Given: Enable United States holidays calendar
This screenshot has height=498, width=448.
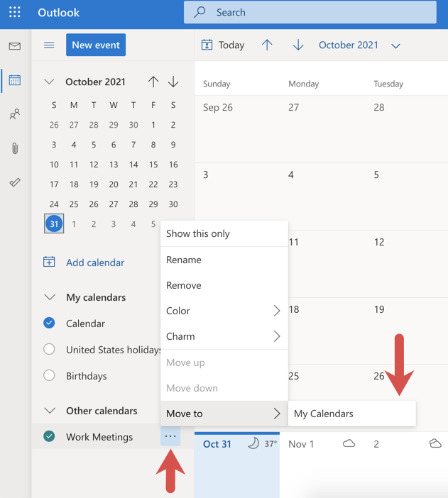Looking at the screenshot, I should click(x=49, y=349).
